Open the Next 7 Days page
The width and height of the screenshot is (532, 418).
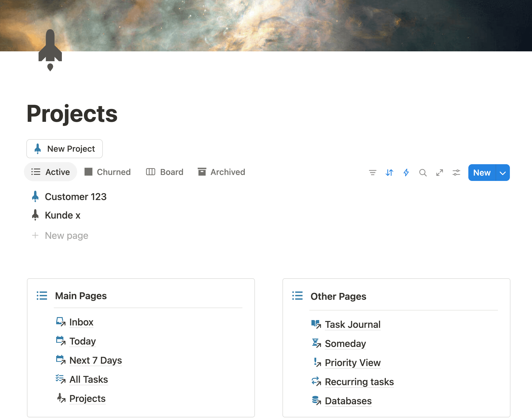[x=95, y=360]
